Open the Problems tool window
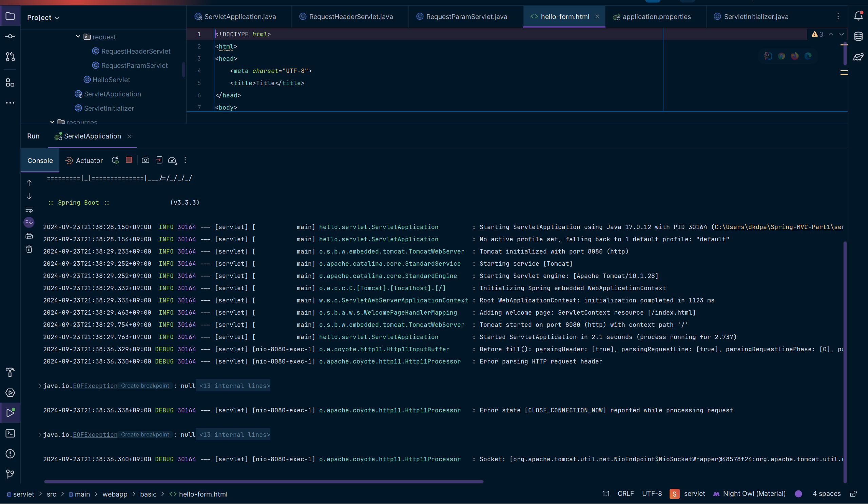This screenshot has width=868, height=504. click(10, 454)
